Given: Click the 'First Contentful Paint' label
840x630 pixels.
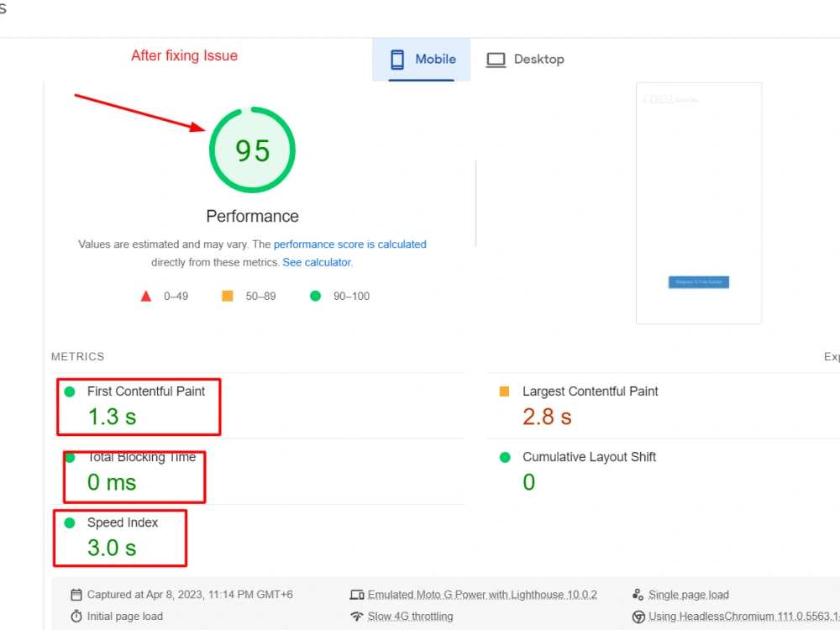Looking at the screenshot, I should point(145,391).
